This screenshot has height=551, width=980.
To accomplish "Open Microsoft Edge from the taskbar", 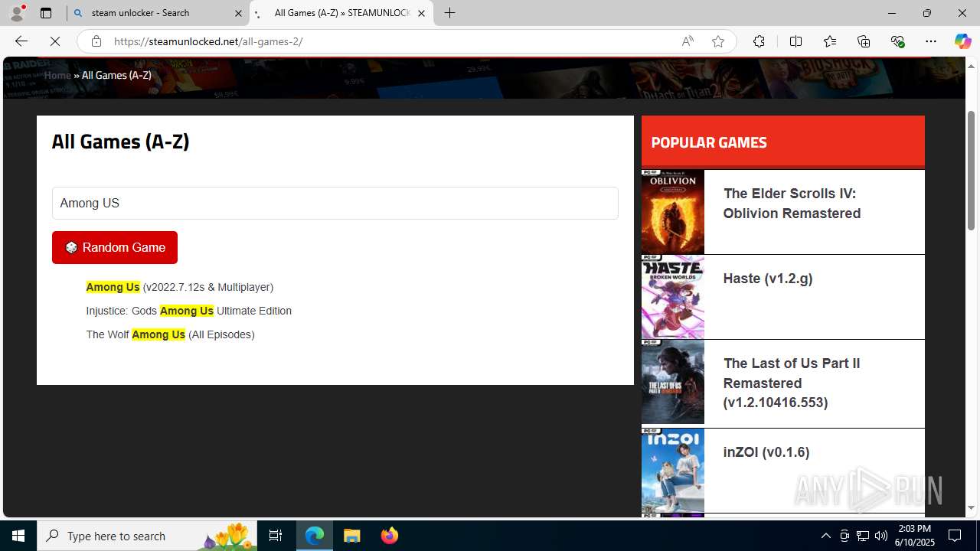I will click(315, 536).
